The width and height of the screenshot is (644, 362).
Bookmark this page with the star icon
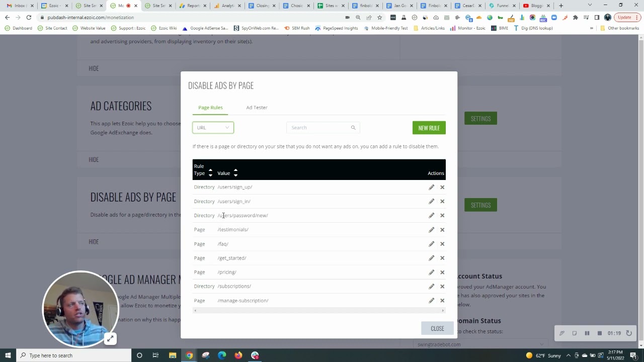point(379,18)
